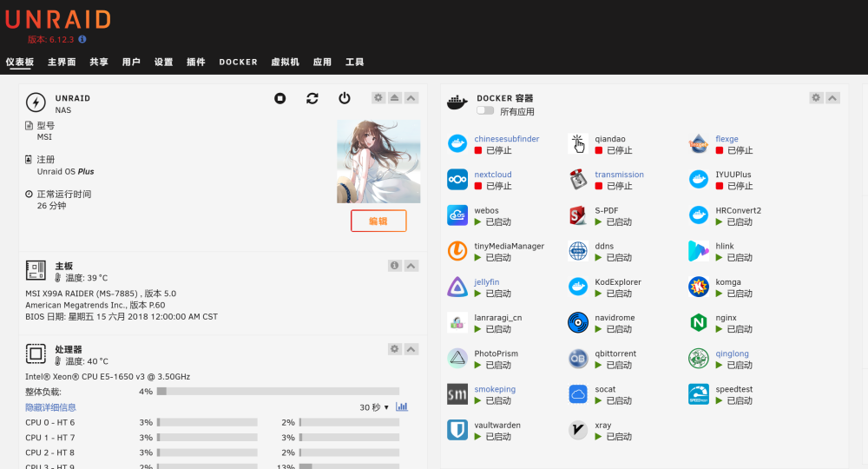This screenshot has width=868, height=469.
Task: Toggle the 所有应用 switch
Action: tap(485, 111)
